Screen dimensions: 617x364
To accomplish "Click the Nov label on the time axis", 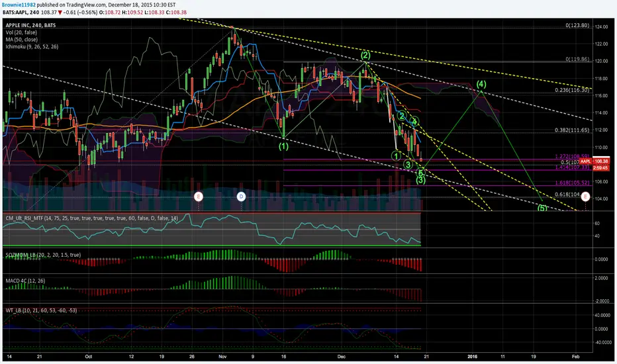I will tap(222, 357).
